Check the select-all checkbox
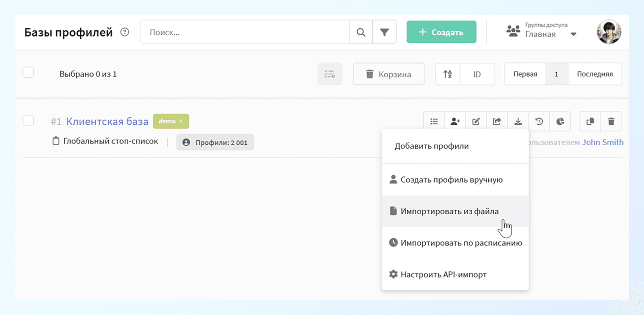This screenshot has width=644, height=315. 28,72
